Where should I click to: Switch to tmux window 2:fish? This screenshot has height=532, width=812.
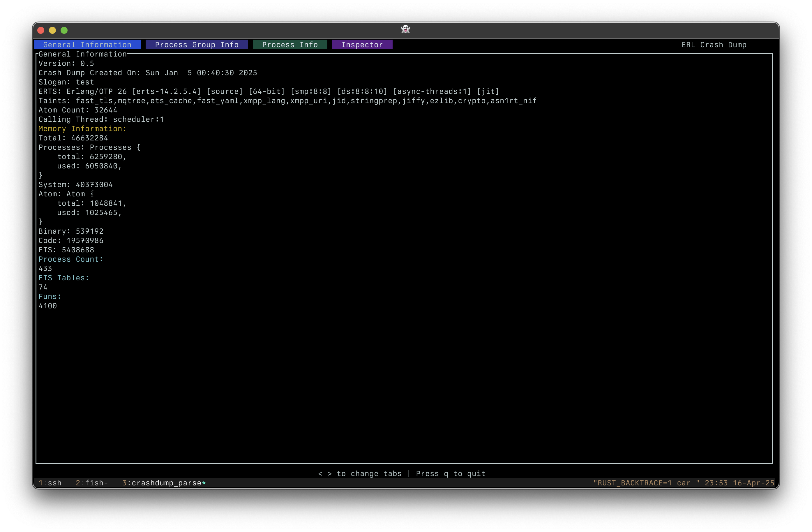coord(91,483)
